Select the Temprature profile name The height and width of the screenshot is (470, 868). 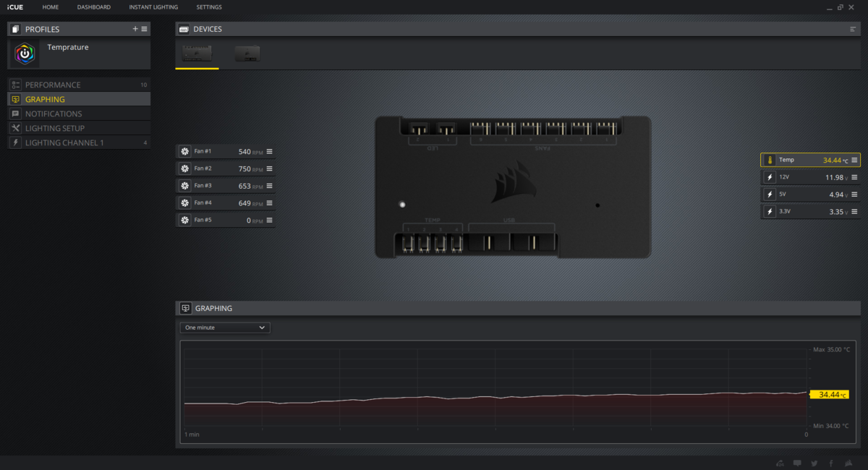pos(68,47)
